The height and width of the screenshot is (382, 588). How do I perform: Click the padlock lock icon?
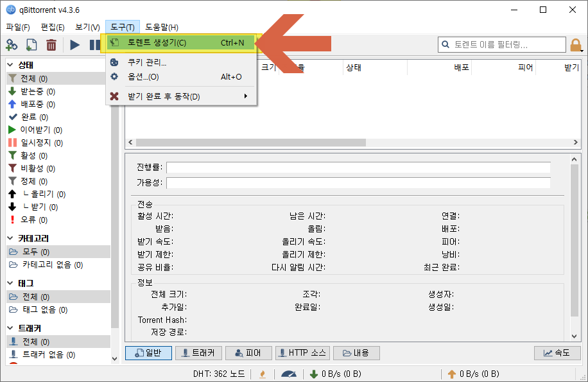[576, 45]
